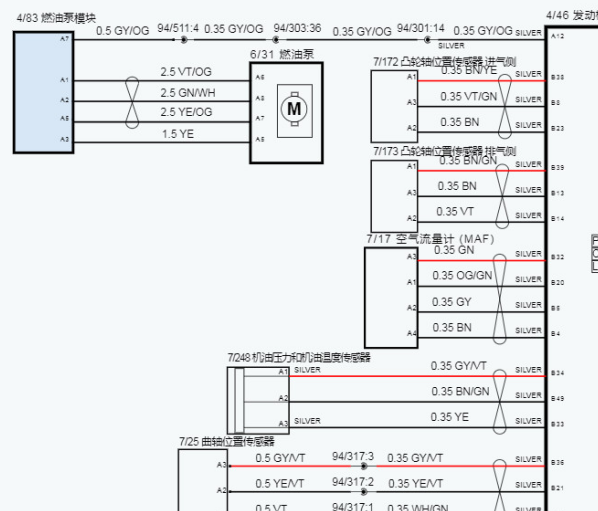598x511 pixels.
Task: Click the 4/46 engine control module title
Action: (572, 16)
